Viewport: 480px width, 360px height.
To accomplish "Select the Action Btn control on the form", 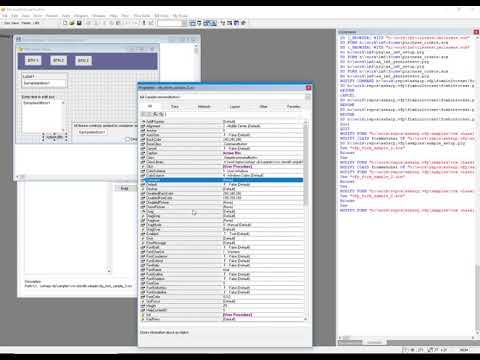I will pyautogui.click(x=55, y=137).
